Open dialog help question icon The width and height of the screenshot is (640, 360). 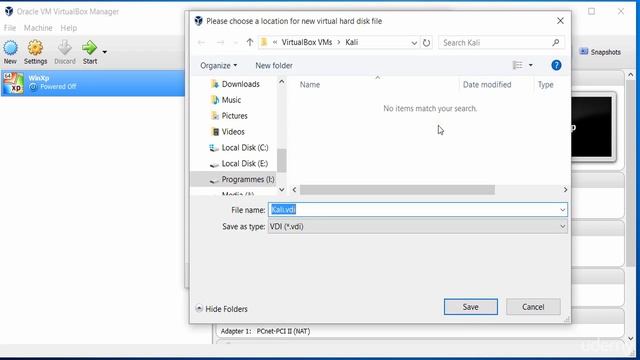(556, 65)
